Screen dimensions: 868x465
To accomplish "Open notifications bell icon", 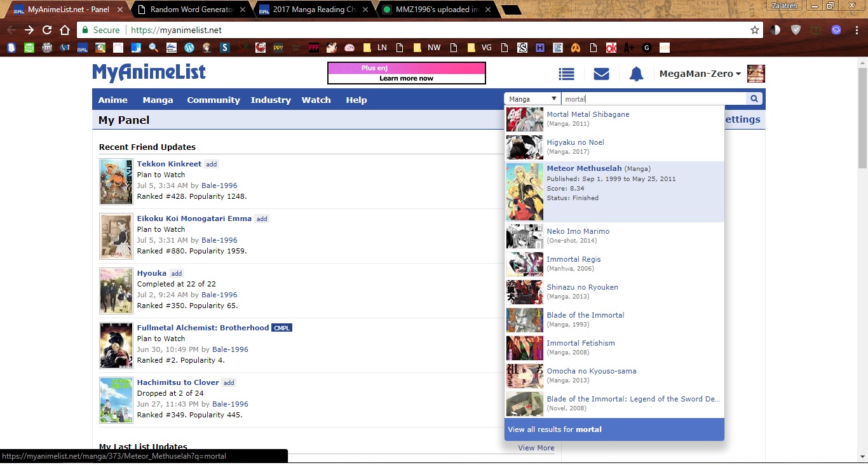I will (636, 74).
